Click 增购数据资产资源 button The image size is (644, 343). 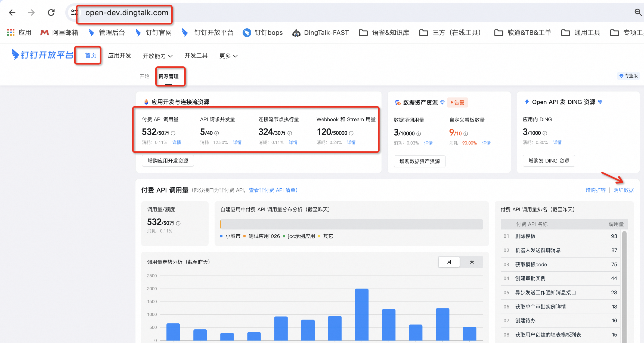click(x=420, y=161)
